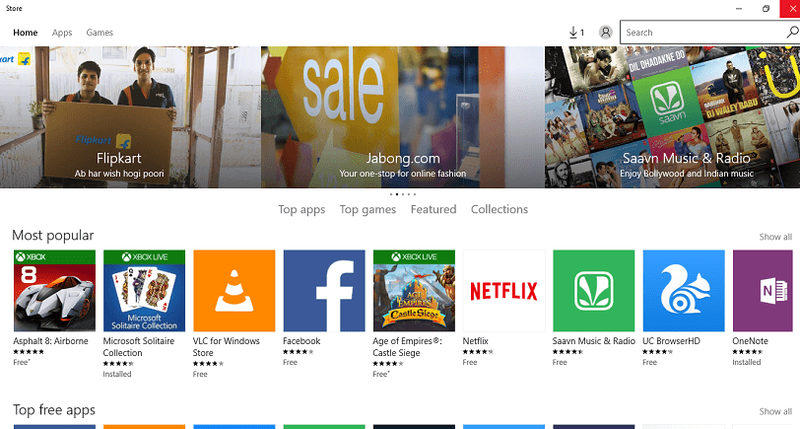Click the star rating under Netflix
Screen dimensions: 800x429
(478, 352)
